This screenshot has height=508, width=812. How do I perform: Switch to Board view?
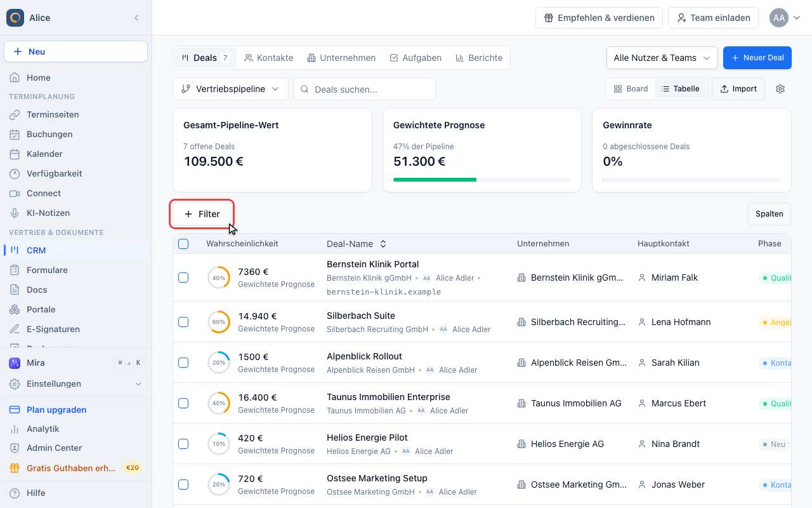(x=631, y=89)
